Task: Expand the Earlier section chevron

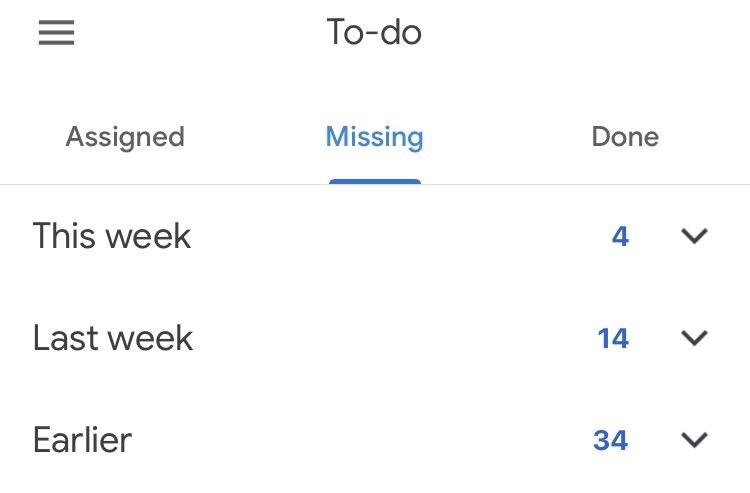Action: pos(694,440)
